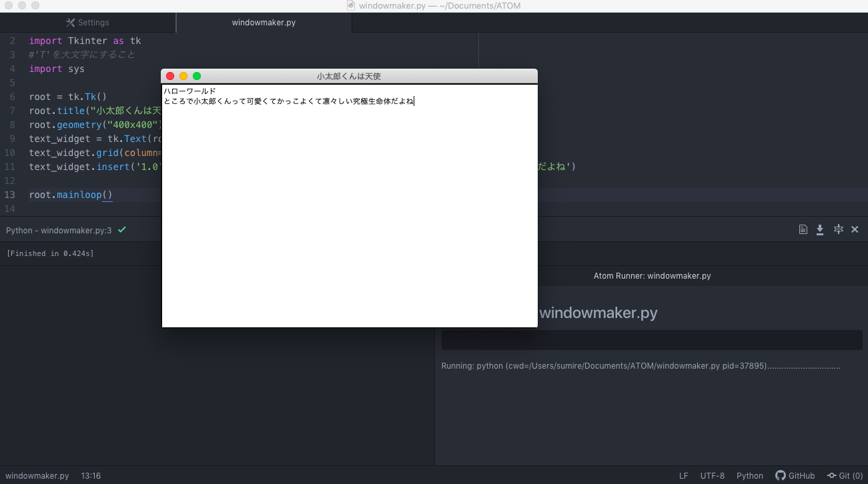This screenshot has height=484, width=868.
Task: Open the LF line ending selector
Action: (x=683, y=475)
